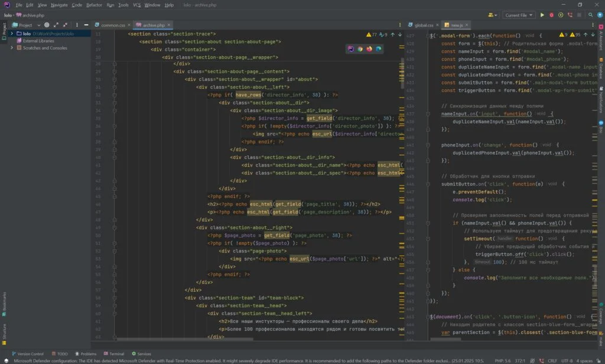The image size is (605, 364).
Task: Open the Terminal tool window
Action: (113, 354)
